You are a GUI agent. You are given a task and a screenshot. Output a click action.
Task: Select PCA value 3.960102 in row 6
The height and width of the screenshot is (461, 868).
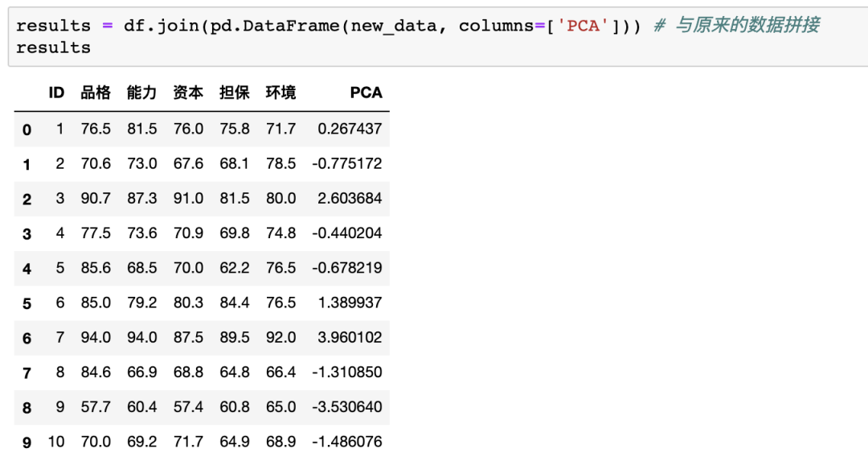(350, 337)
